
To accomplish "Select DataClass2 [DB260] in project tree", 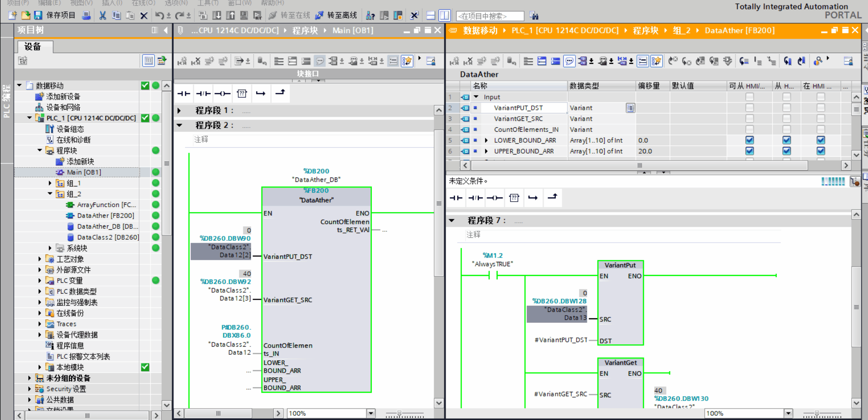I will click(x=108, y=237).
